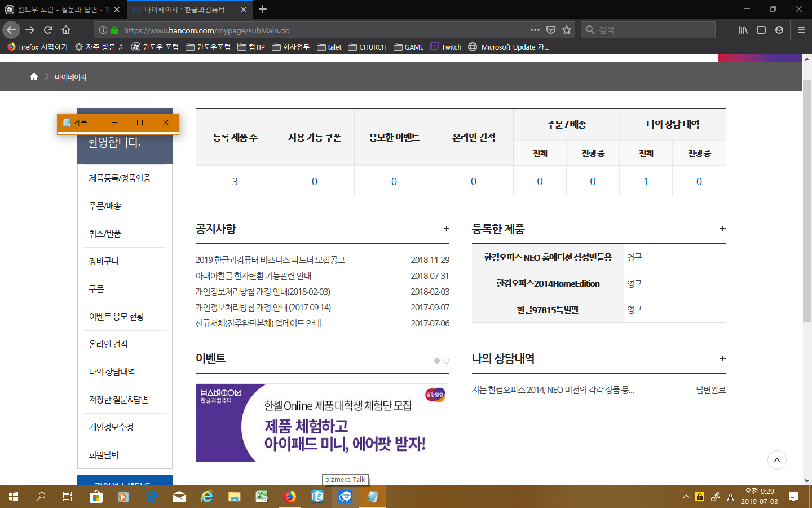Open 온라인 견적 in side menu
Viewport: 812px width, 508px height.
pyautogui.click(x=108, y=344)
